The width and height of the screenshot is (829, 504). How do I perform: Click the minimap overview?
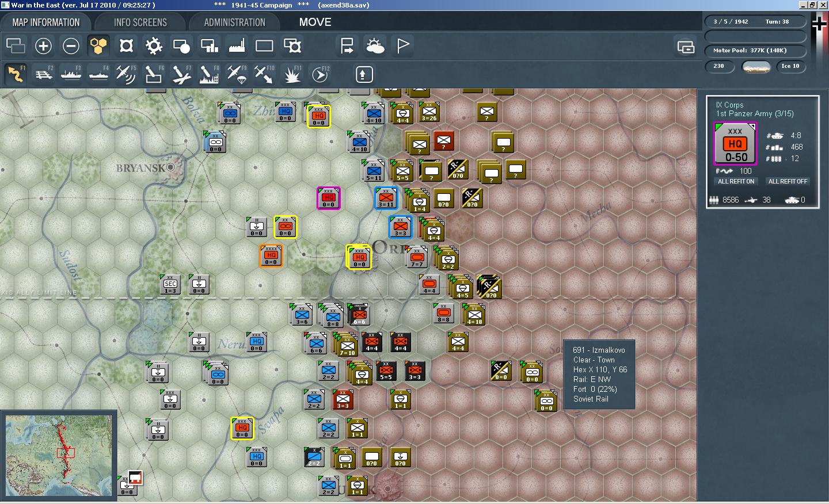click(x=59, y=456)
